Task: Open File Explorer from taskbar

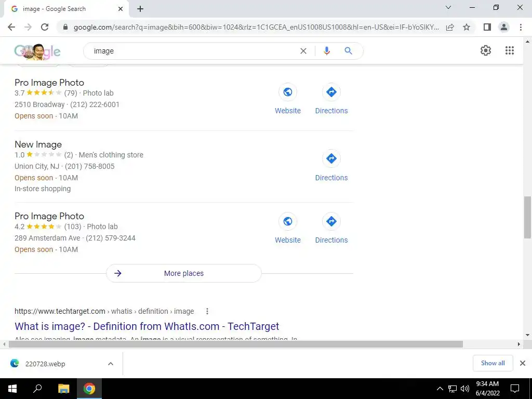Action: [x=63, y=389]
